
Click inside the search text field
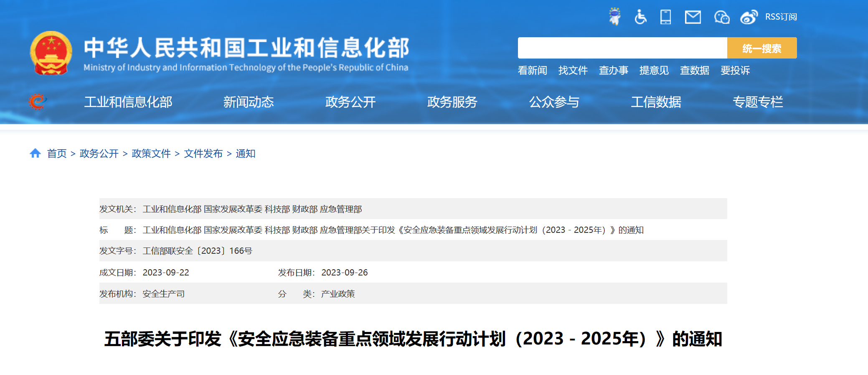pos(622,48)
